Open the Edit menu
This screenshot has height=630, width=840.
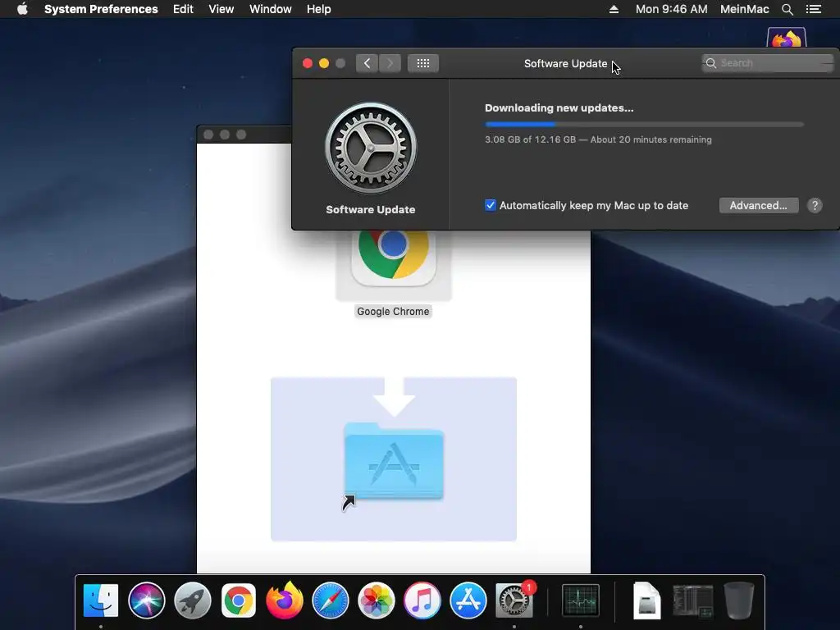point(183,9)
